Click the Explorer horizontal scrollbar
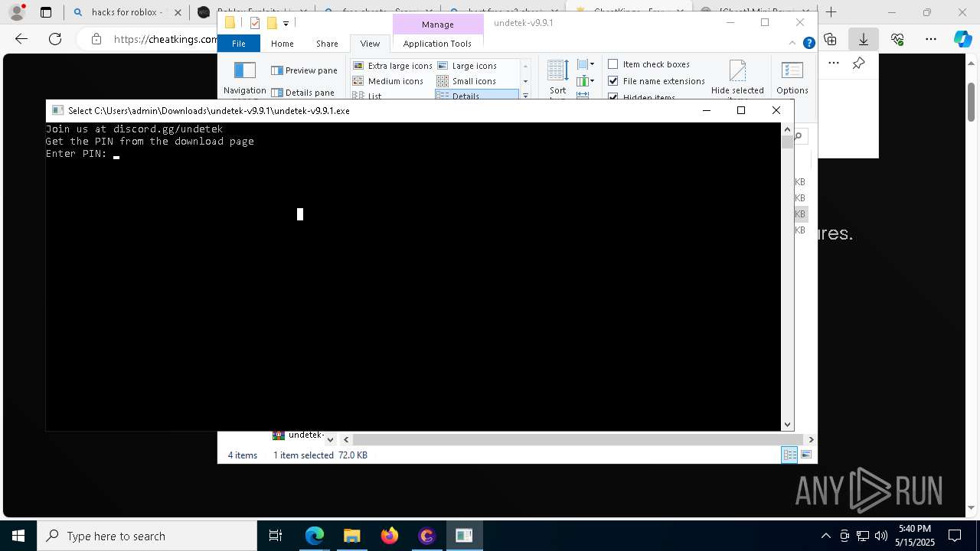The image size is (980, 551). (x=578, y=439)
